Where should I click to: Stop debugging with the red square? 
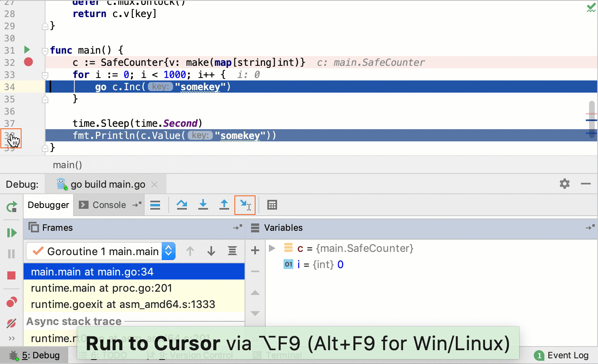[11, 275]
